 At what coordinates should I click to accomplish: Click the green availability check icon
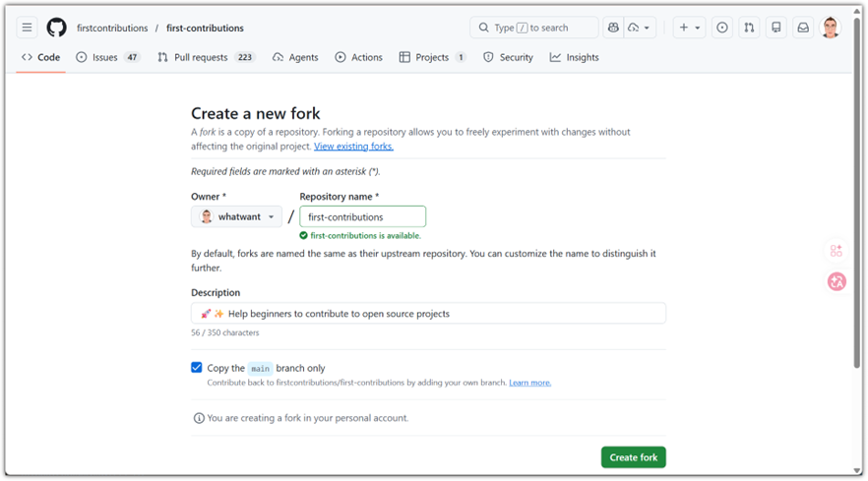click(x=303, y=235)
